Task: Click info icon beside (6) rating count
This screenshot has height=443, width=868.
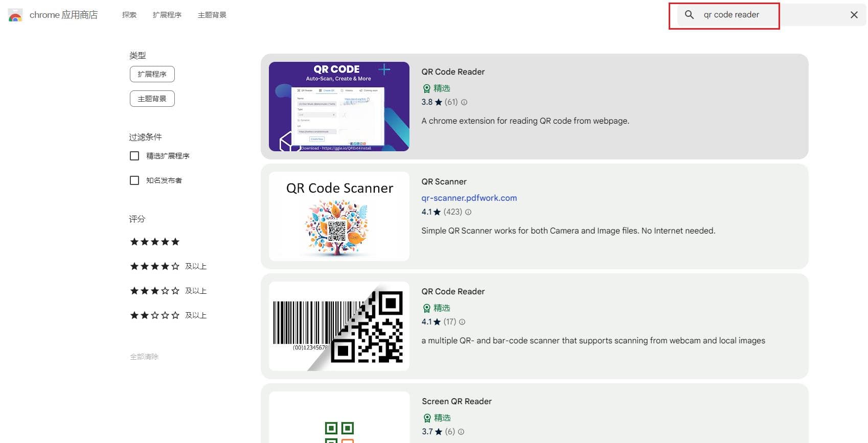Action: [461, 432]
